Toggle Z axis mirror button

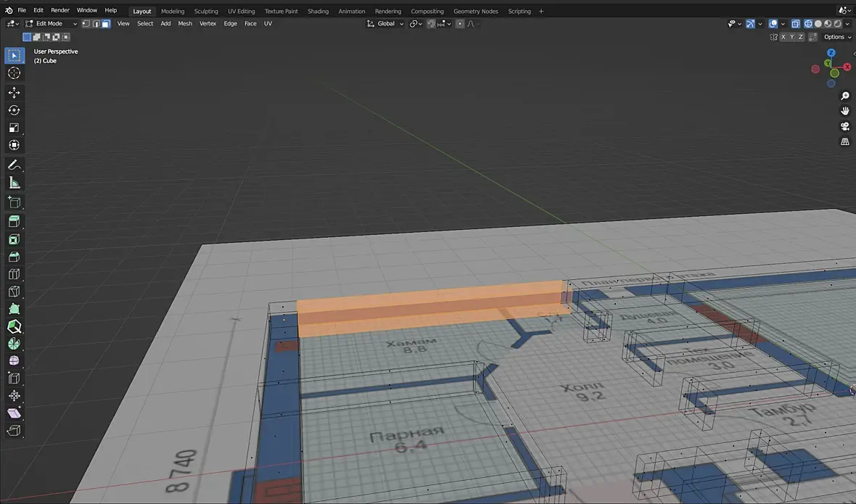point(801,37)
